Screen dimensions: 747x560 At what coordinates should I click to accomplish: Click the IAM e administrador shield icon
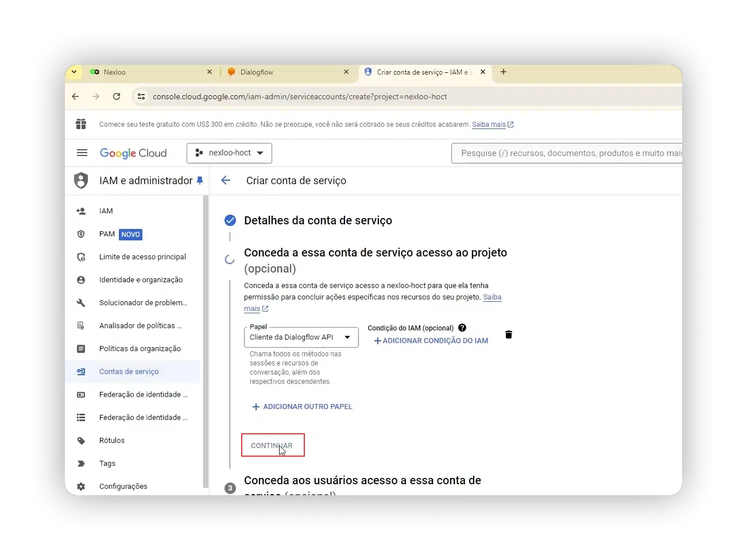81,181
